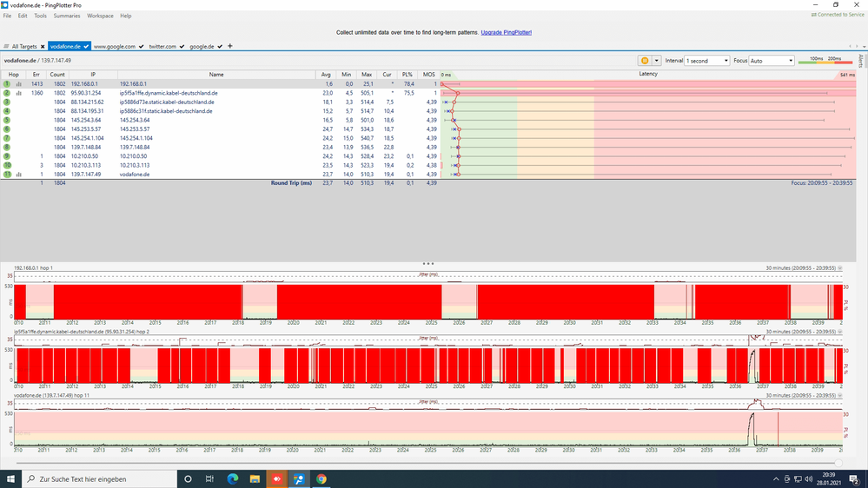Add a new target tab with plus

229,46
